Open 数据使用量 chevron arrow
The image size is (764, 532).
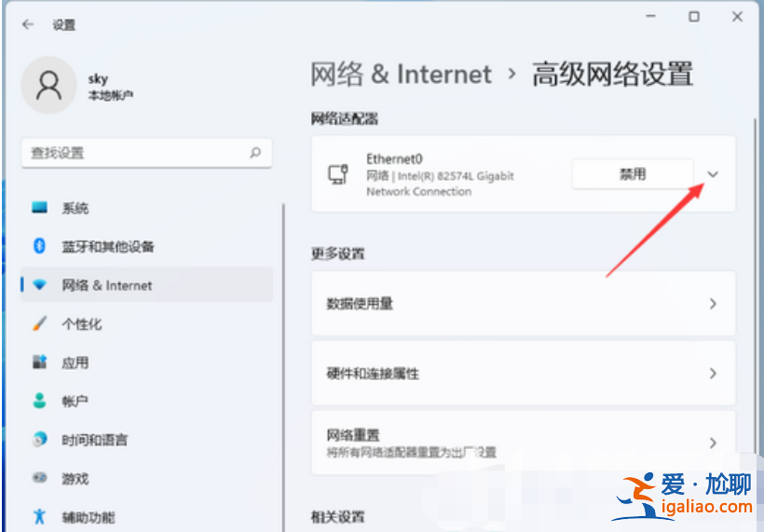pyautogui.click(x=713, y=304)
